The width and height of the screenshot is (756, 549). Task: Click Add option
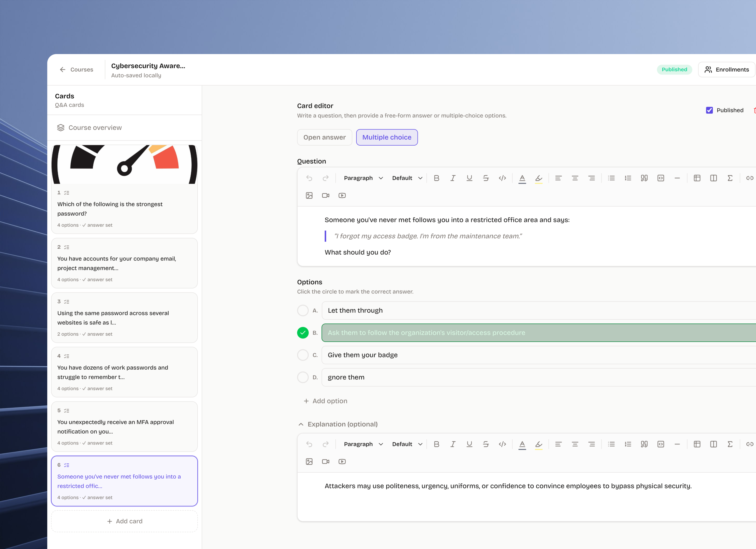[x=326, y=401]
